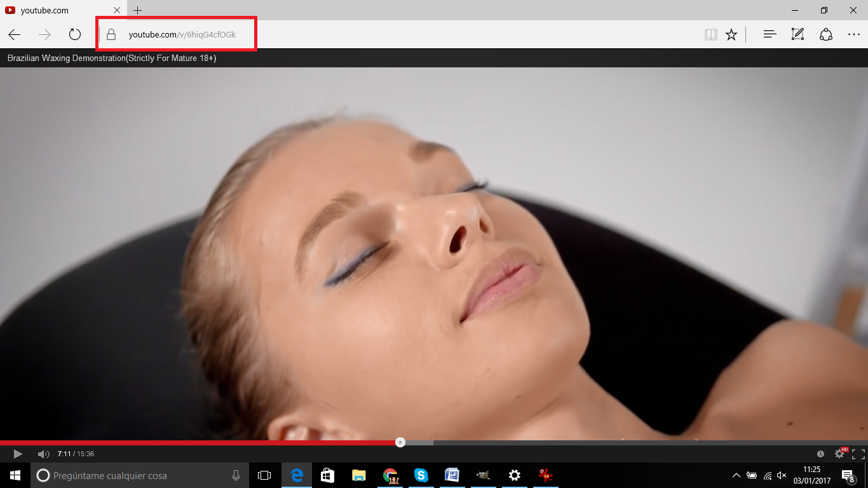
Task: Click the red splat taskbar app icon
Action: pyautogui.click(x=545, y=475)
